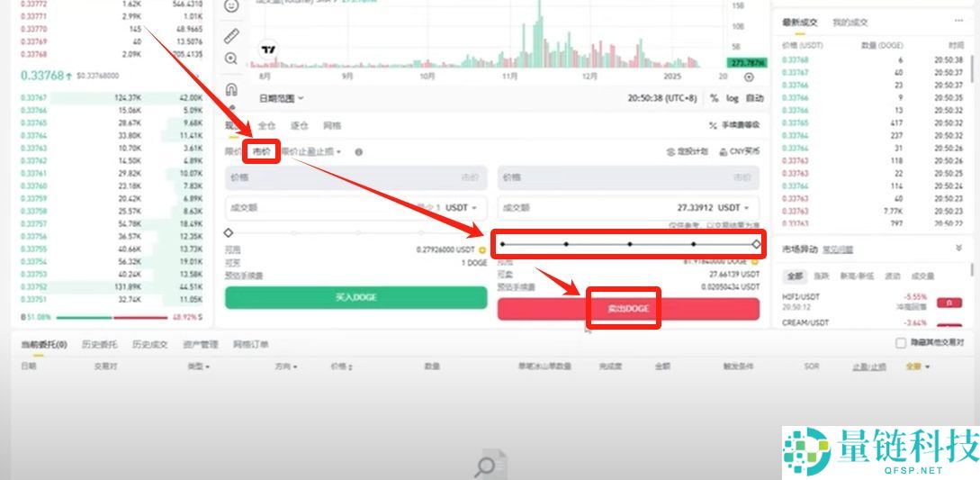Open the 历史委托 order history tab
The image size is (980, 480).
(x=99, y=344)
